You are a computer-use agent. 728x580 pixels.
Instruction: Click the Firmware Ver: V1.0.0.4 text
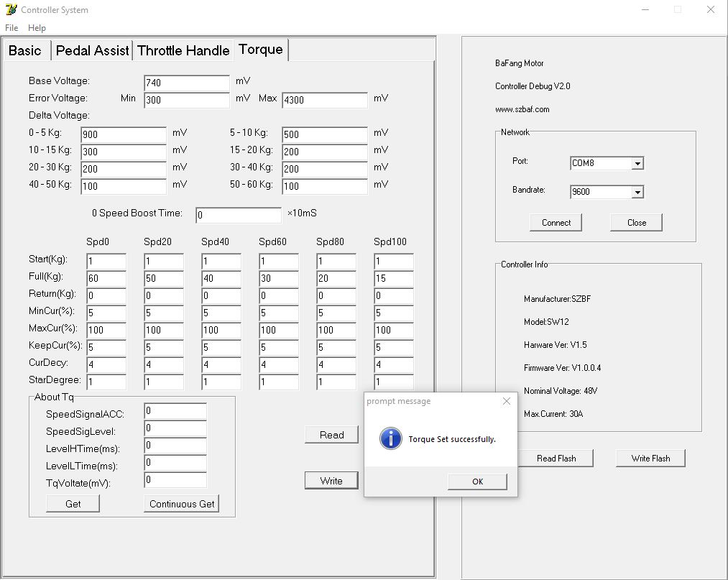[562, 368]
